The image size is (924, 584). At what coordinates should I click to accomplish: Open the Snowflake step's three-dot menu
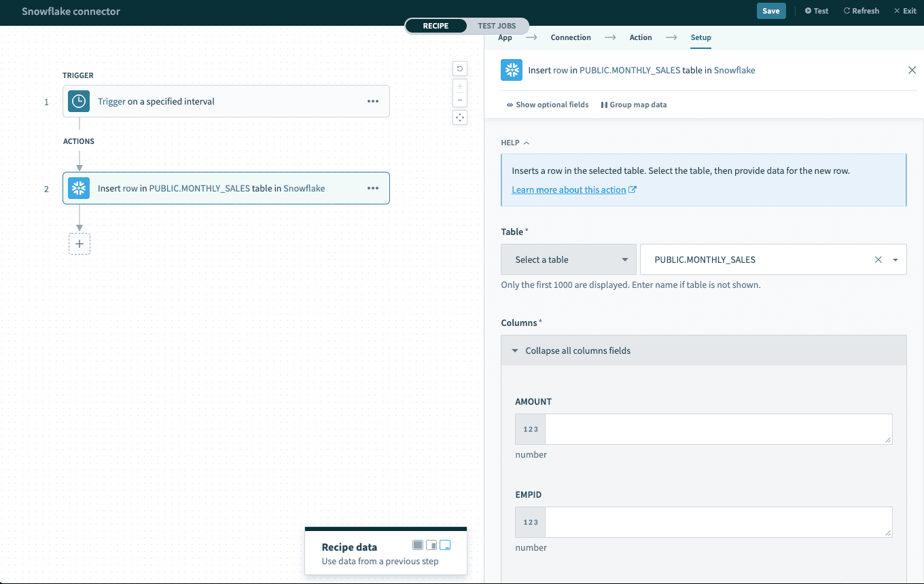click(x=373, y=188)
